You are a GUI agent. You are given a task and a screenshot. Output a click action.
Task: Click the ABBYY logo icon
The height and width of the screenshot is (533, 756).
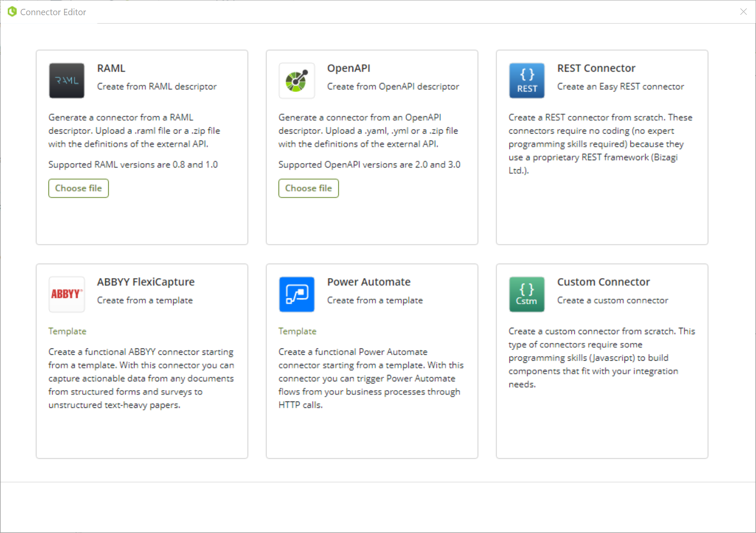coord(67,294)
